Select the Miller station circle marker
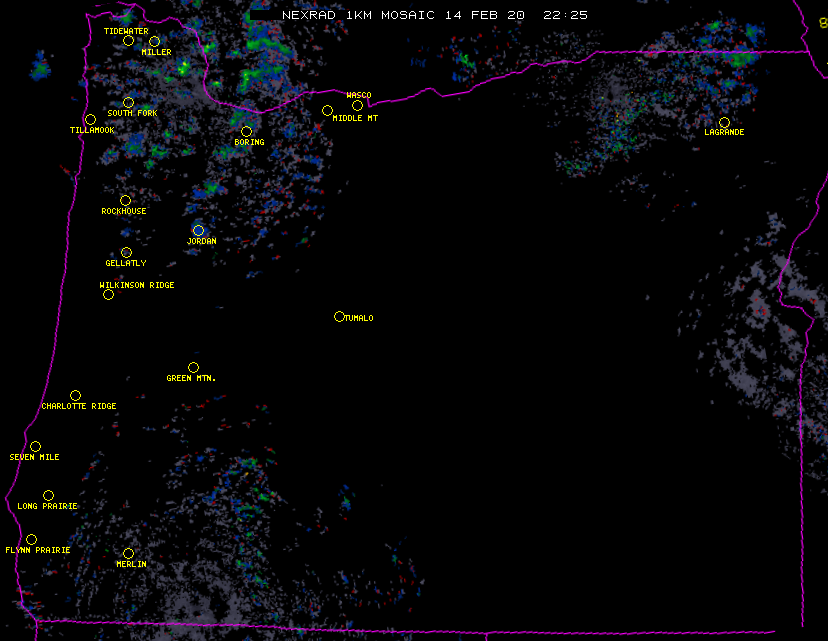Viewport: 828px width, 641px height. tap(154, 41)
